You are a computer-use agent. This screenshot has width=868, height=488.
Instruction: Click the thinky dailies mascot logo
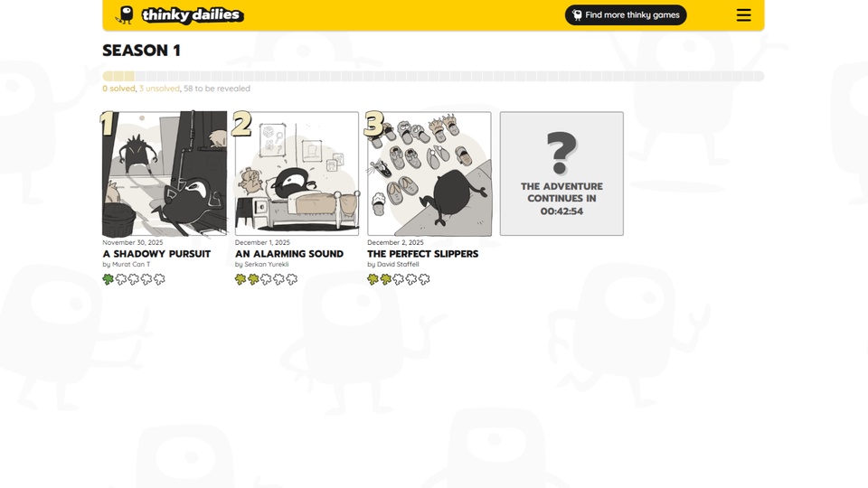tap(126, 15)
